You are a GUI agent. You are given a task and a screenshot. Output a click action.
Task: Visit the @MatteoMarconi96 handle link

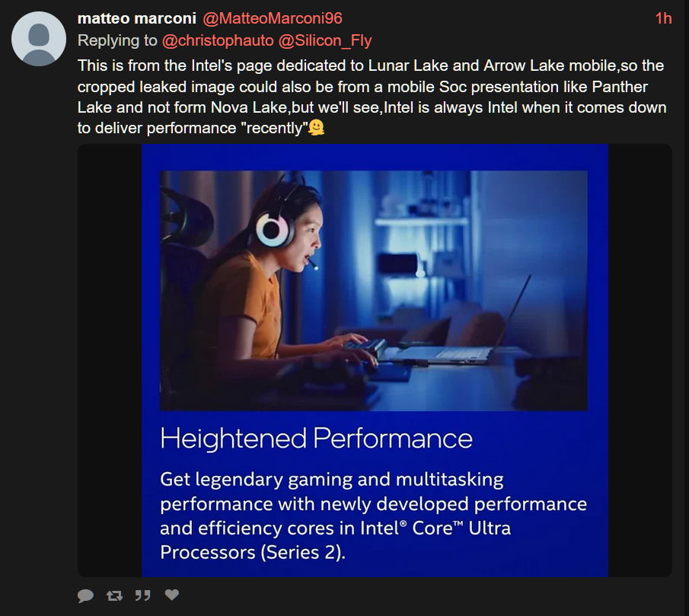pyautogui.click(x=273, y=18)
